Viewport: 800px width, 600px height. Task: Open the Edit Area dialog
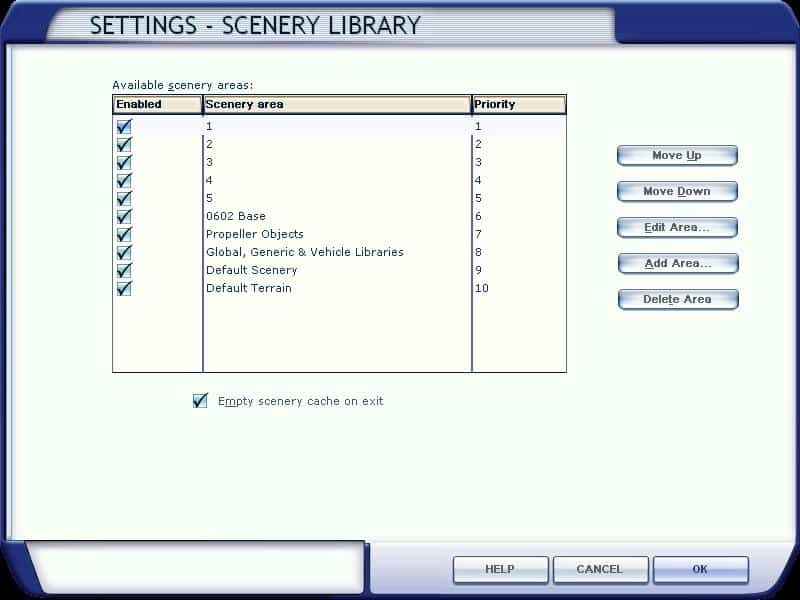tap(677, 228)
